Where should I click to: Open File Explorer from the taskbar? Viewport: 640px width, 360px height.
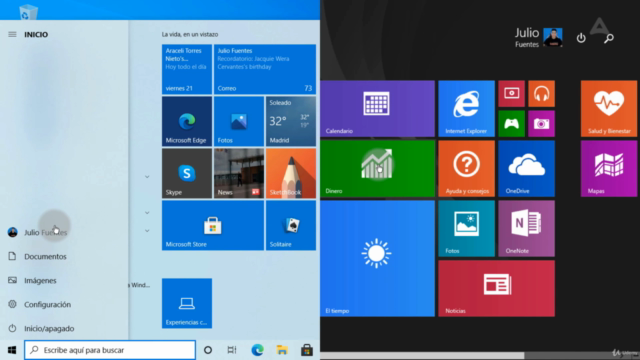click(x=282, y=350)
